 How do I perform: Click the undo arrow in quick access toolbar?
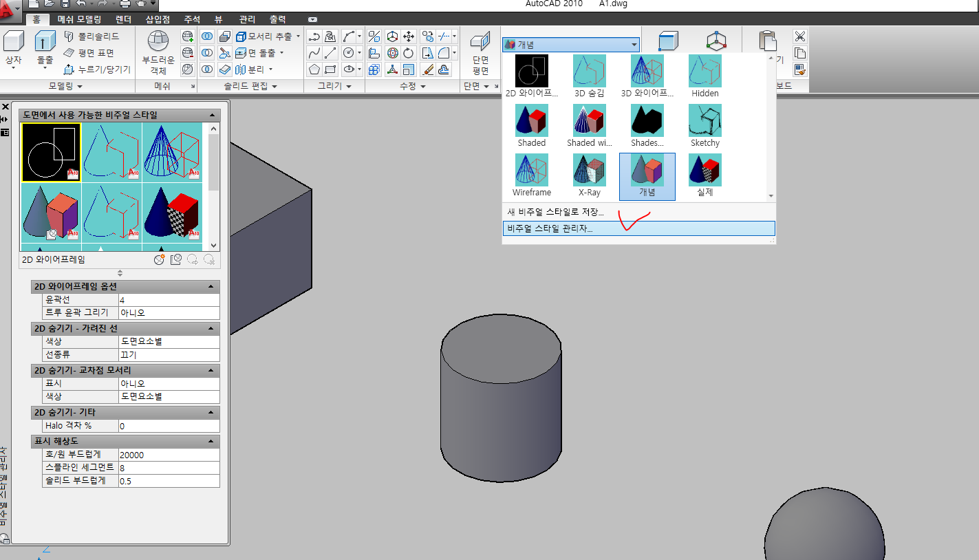pos(80,4)
